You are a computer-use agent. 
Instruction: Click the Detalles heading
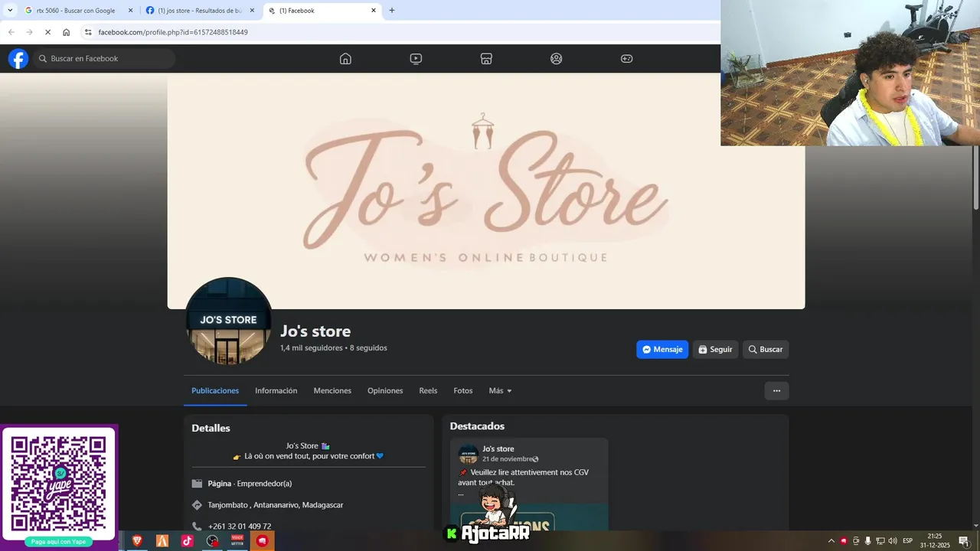click(x=211, y=429)
